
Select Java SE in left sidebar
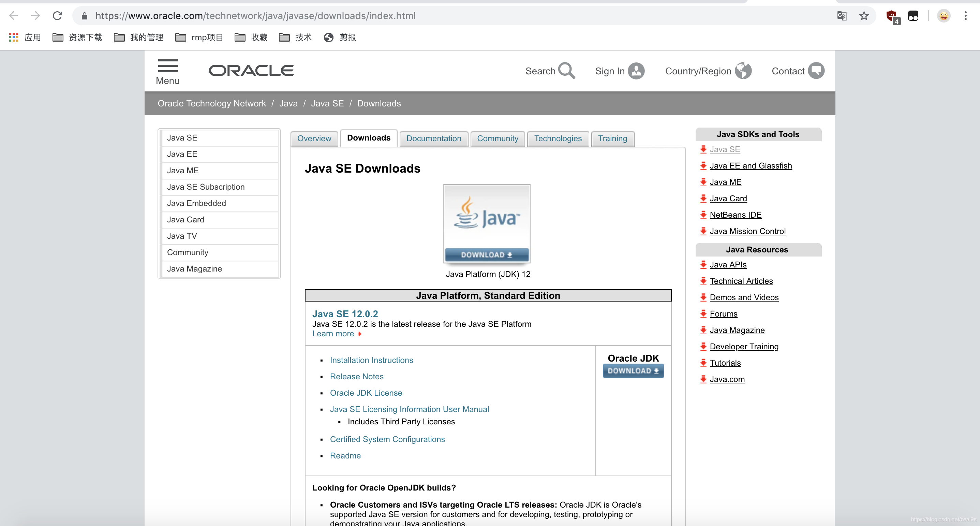click(x=220, y=138)
